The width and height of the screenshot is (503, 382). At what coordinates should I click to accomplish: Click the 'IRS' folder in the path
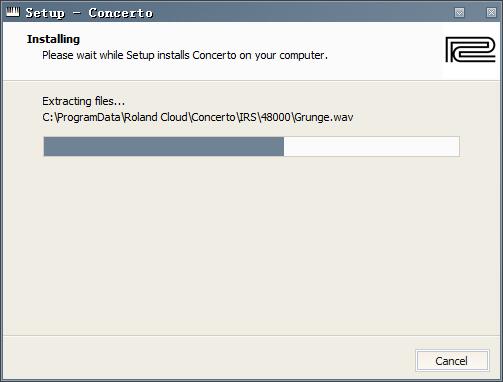248,117
